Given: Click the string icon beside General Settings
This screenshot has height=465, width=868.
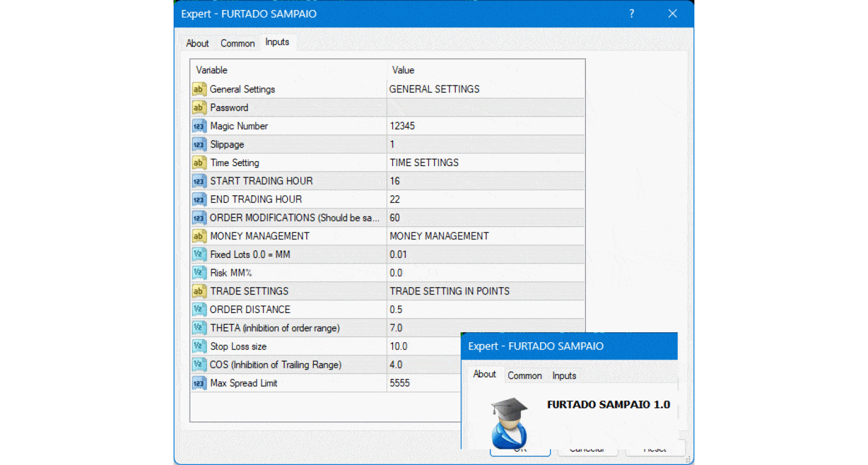Looking at the screenshot, I should (198, 89).
